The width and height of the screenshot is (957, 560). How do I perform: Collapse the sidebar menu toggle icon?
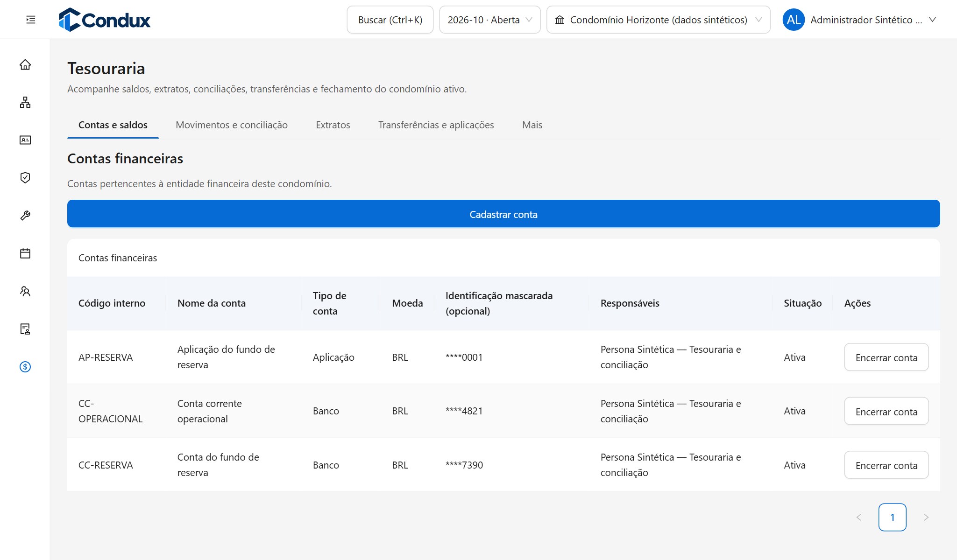[x=31, y=20]
